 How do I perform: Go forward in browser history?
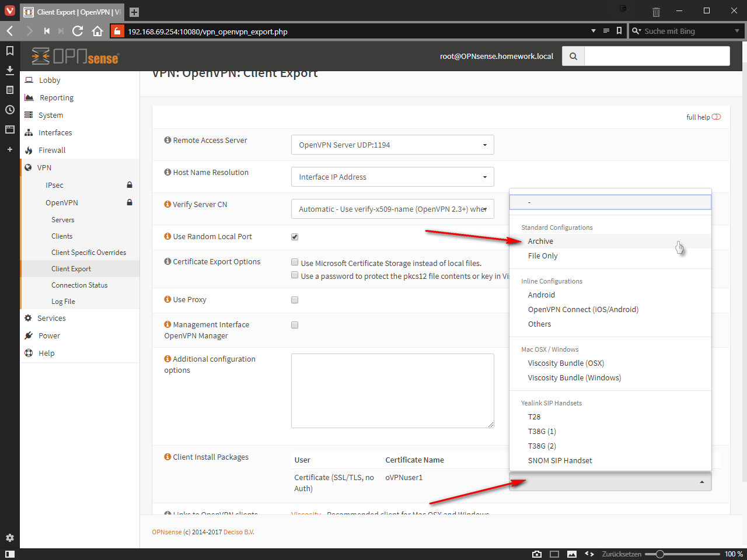[29, 31]
